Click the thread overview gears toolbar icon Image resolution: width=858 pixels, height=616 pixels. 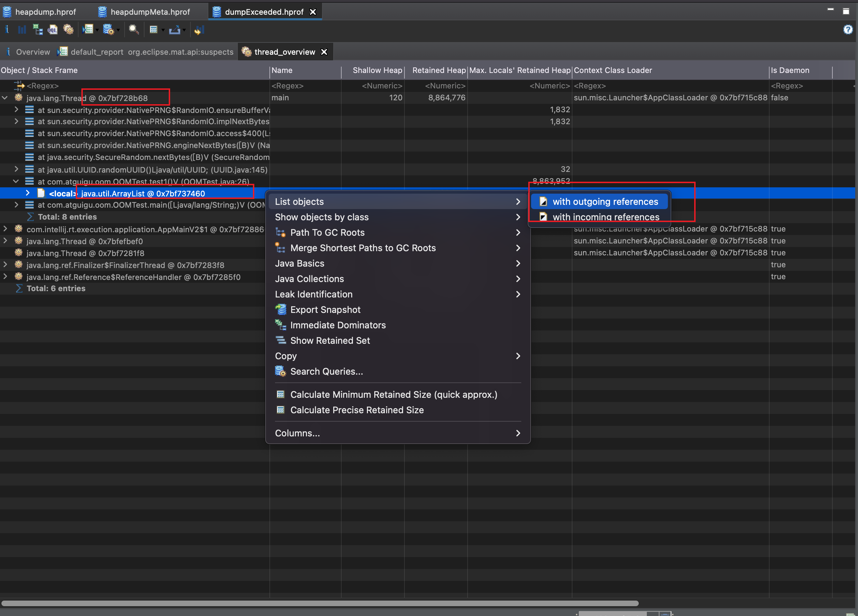coord(68,29)
